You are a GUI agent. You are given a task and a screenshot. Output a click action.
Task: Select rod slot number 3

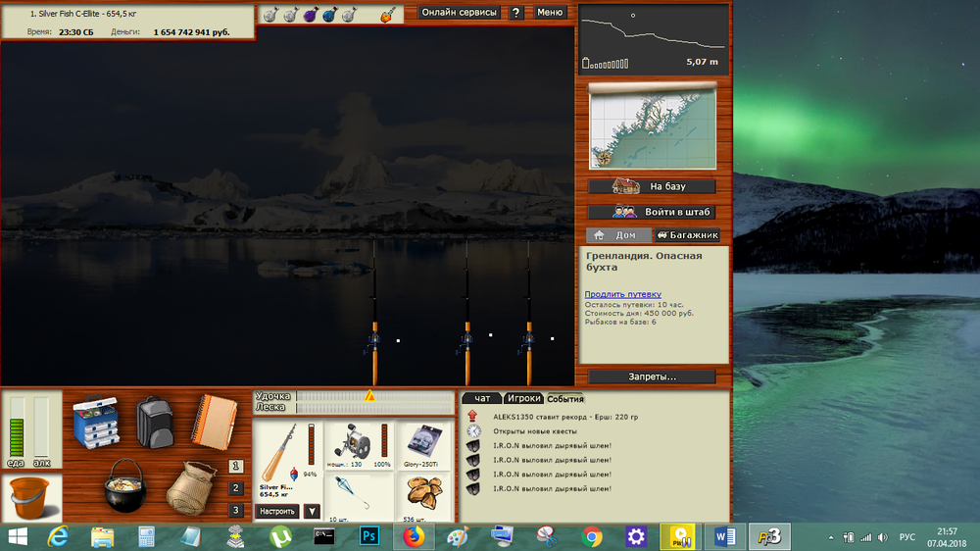coord(235,511)
